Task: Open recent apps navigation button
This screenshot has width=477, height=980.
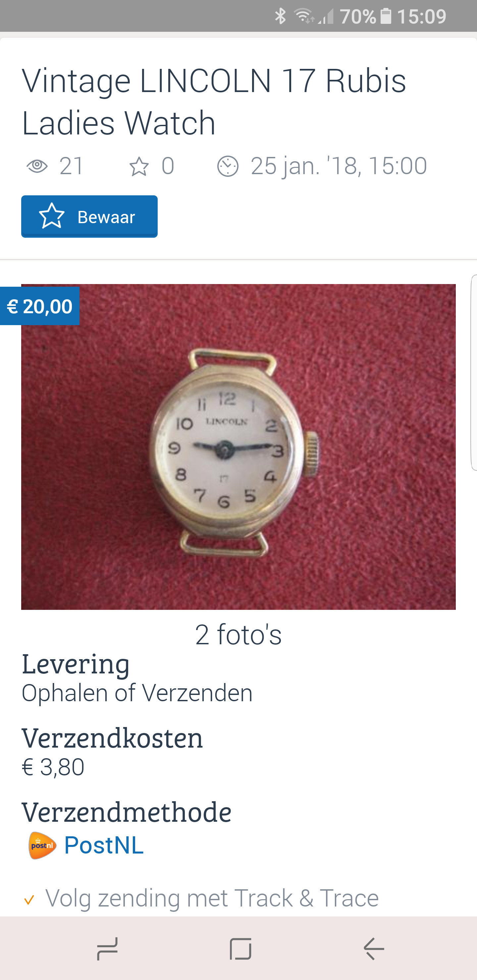Action: click(x=107, y=949)
